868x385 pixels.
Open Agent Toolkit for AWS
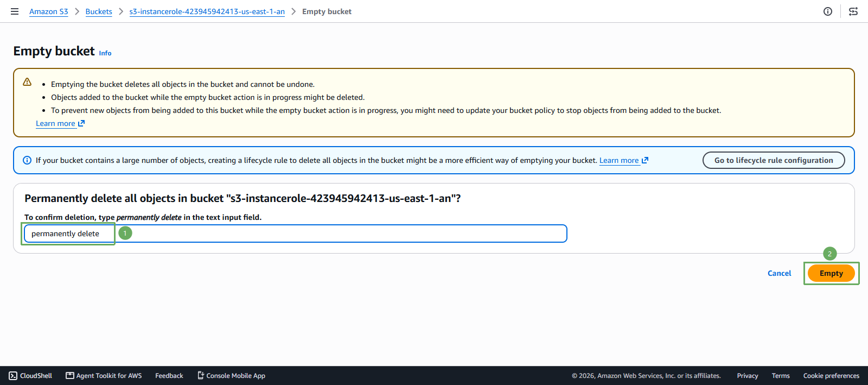pyautogui.click(x=104, y=376)
